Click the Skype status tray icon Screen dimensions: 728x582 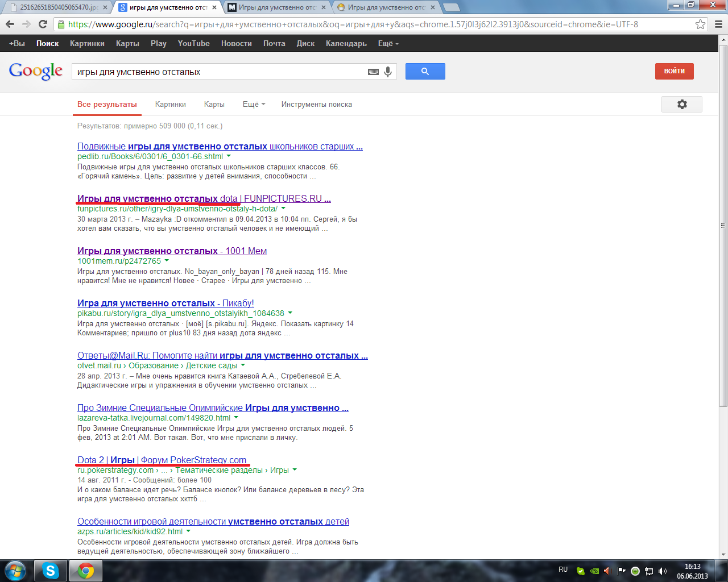(580, 571)
